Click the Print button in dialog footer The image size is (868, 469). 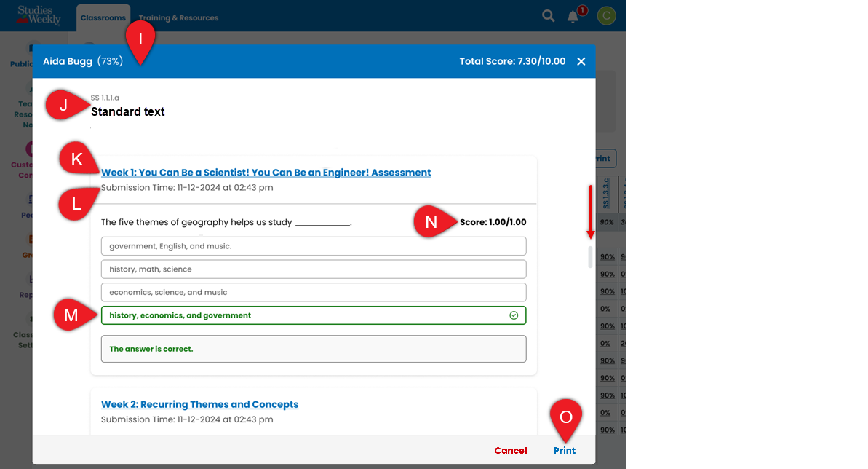click(x=565, y=451)
